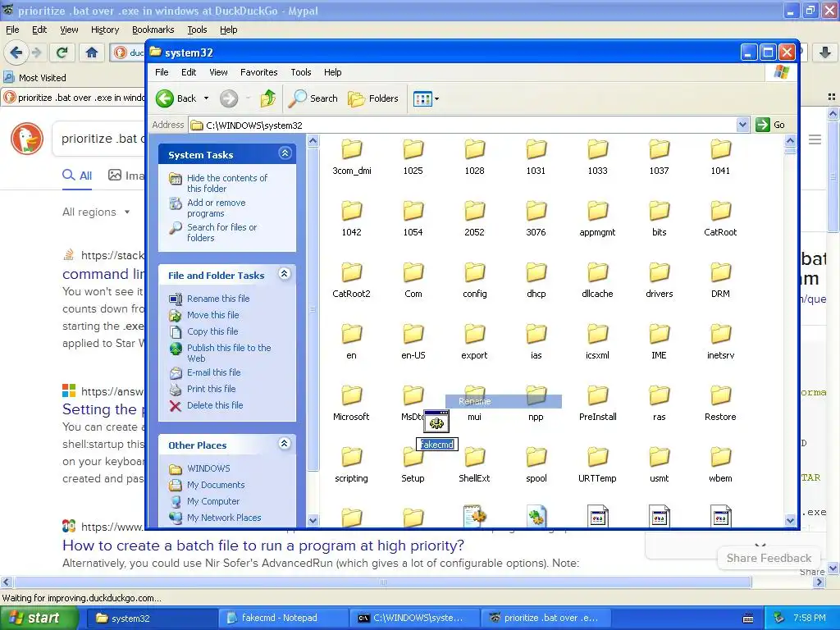Open the 3com_dmi folder icon
Viewport: 840px width, 630px height.
point(351,150)
